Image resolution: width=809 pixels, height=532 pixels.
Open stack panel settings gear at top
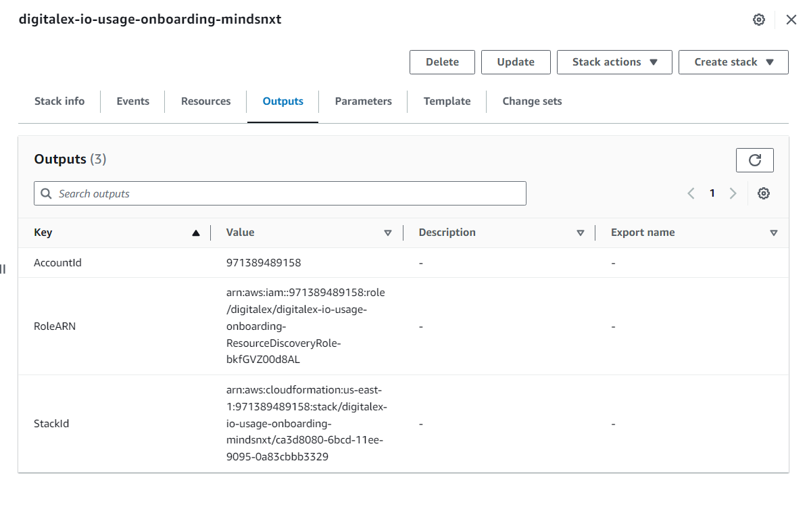click(x=758, y=20)
